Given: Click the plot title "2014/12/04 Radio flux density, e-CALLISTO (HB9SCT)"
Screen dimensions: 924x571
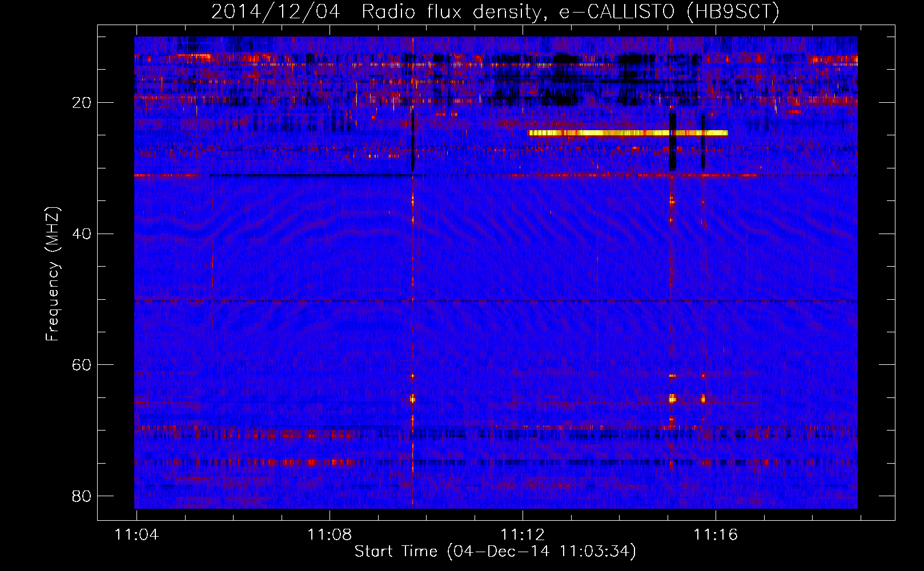Looking at the screenshot, I should (x=495, y=11).
